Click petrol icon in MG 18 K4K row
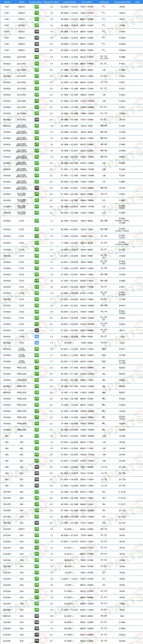 (37, 436)
